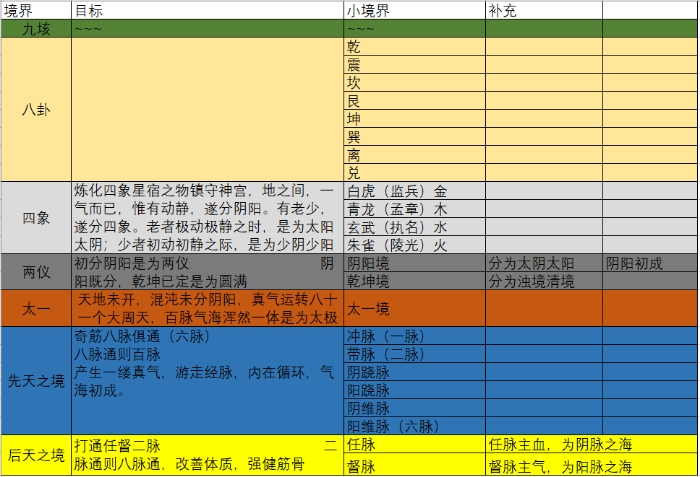This screenshot has height=477, width=700.
Task: Select the 阴阳初成 cell
Action: tap(650, 264)
